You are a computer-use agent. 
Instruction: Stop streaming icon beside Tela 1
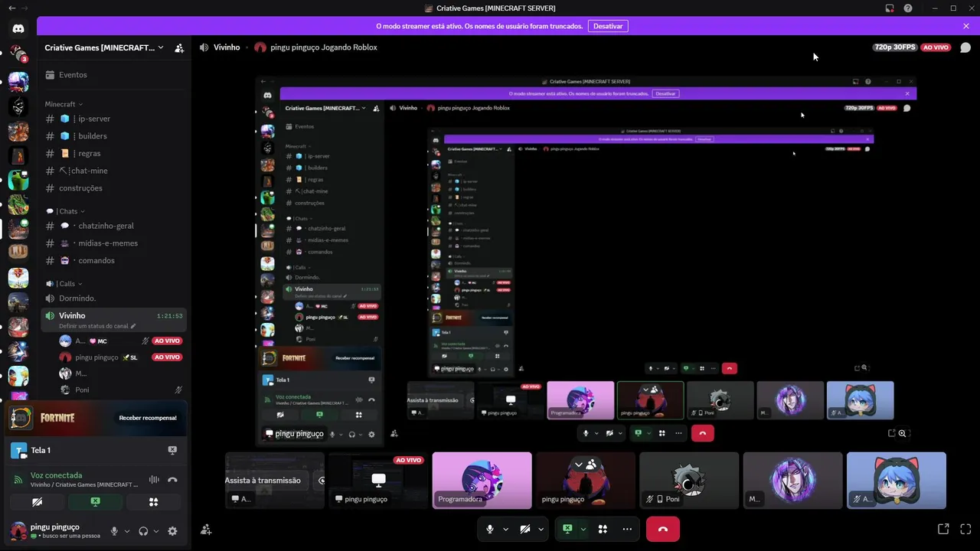172,450
